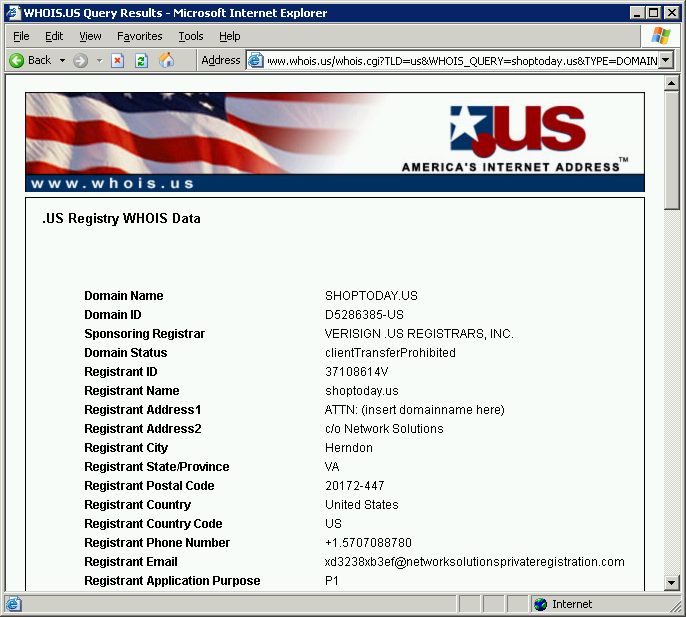Click the .US Registry WHOIS Data heading
The image size is (686, 617).
[x=121, y=218]
